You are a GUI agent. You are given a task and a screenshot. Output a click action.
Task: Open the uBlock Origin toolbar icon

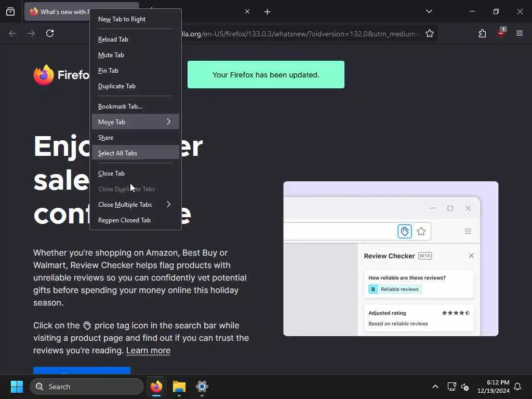tap(501, 33)
